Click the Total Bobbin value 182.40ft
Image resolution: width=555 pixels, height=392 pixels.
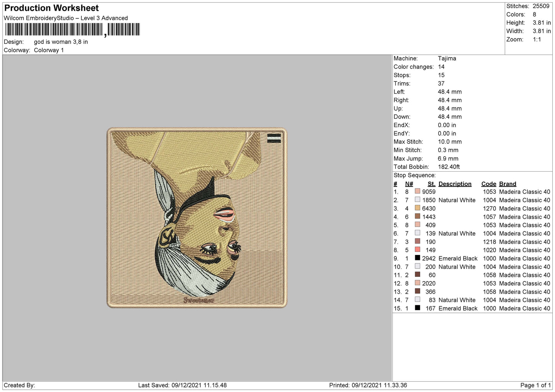449,167
